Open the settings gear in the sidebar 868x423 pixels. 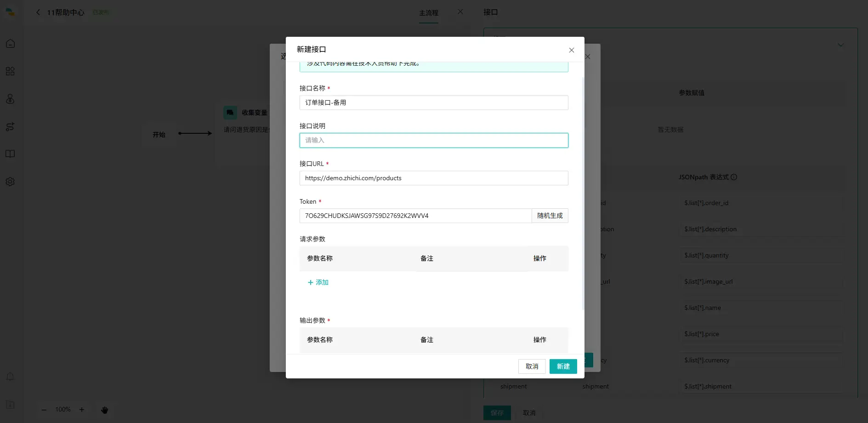click(x=10, y=182)
